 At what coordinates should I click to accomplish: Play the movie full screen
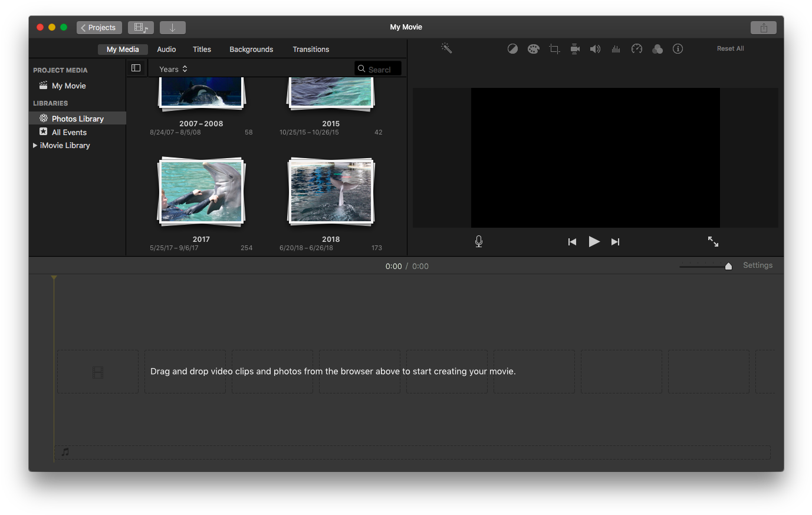coord(713,241)
